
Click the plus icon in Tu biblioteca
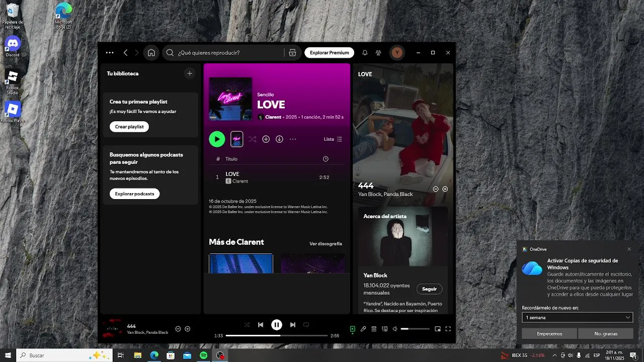pyautogui.click(x=190, y=73)
